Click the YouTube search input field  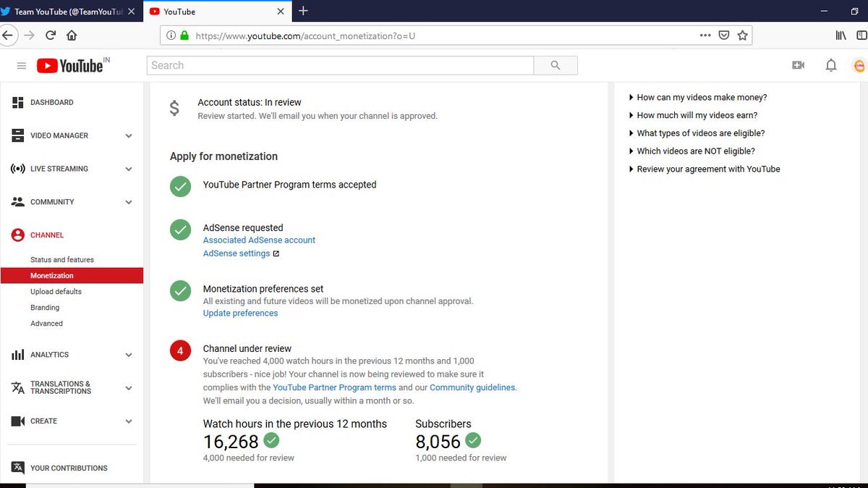pyautogui.click(x=340, y=65)
